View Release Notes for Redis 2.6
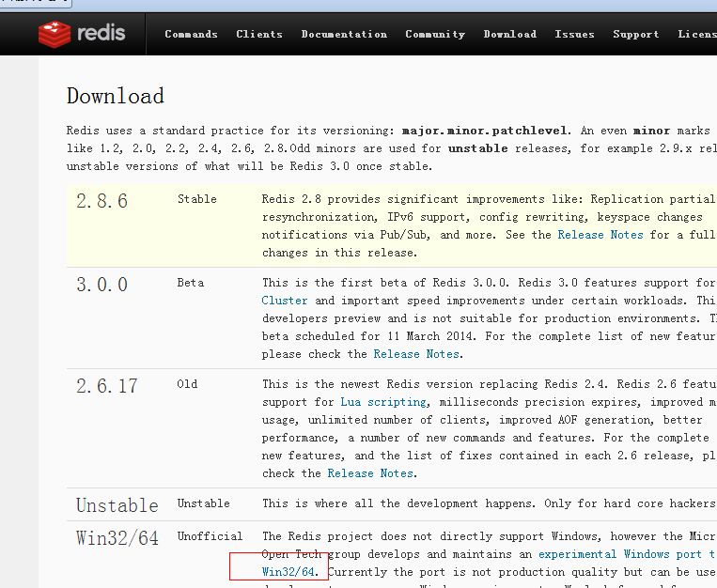 pyautogui.click(x=370, y=473)
